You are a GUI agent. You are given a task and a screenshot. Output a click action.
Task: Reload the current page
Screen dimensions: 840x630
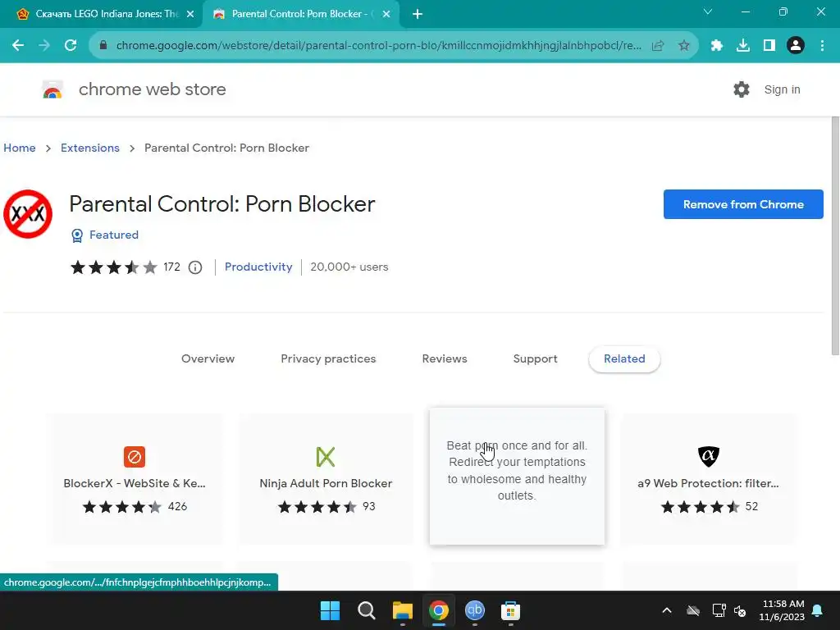pos(71,46)
